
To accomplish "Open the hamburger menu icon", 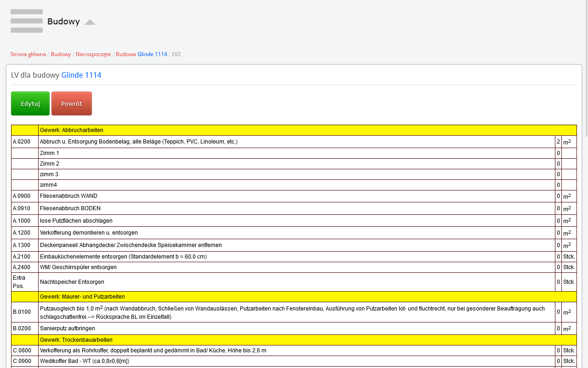I will pos(27,21).
